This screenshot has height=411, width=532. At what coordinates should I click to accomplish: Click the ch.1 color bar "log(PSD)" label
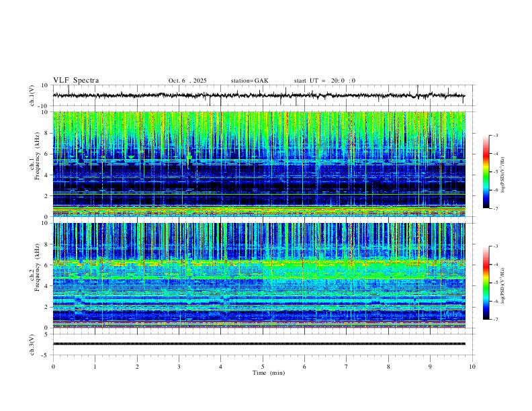503,175
